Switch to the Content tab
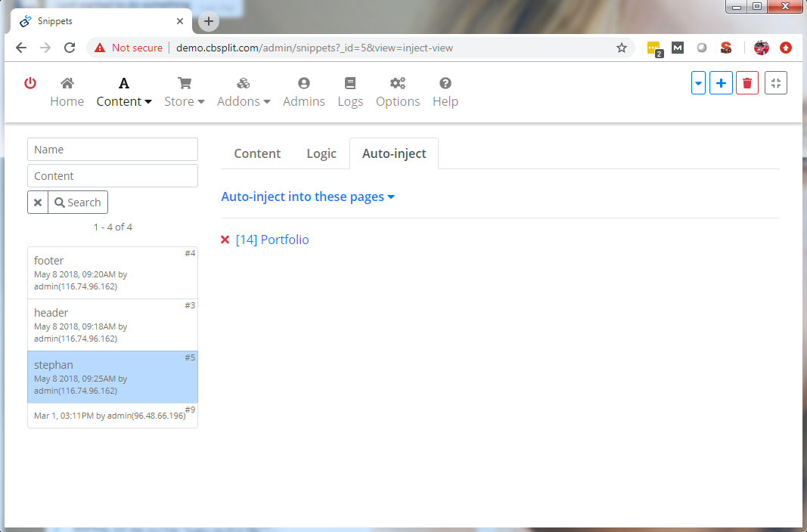 [257, 153]
